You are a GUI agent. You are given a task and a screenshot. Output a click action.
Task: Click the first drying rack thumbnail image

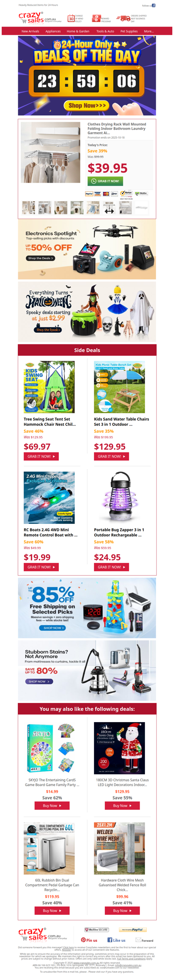[x=29, y=207]
